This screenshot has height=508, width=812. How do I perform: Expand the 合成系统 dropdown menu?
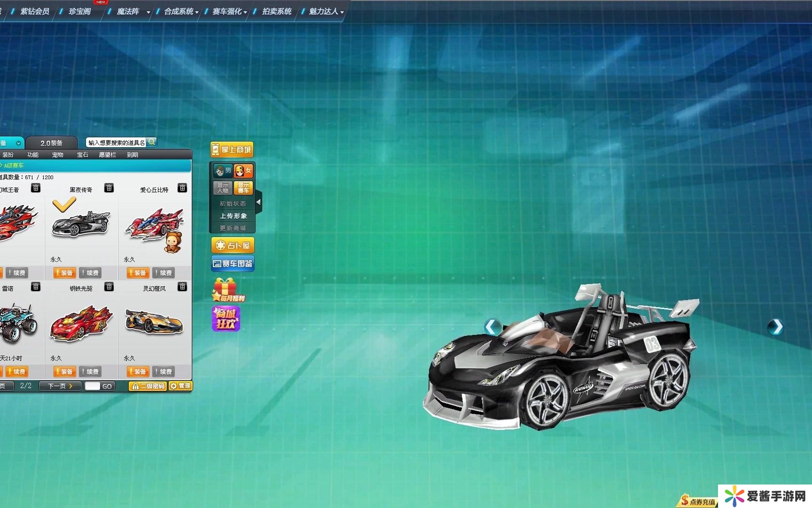tap(181, 11)
